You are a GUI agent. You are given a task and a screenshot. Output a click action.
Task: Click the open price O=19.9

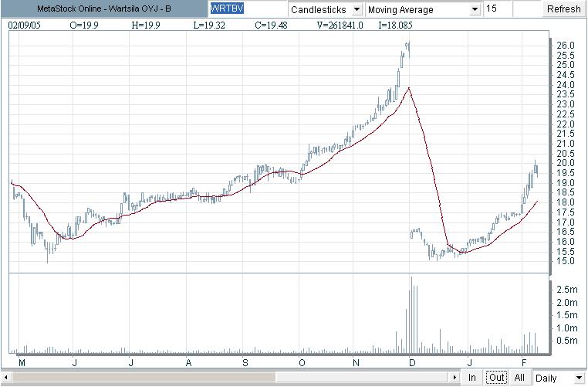(x=84, y=25)
